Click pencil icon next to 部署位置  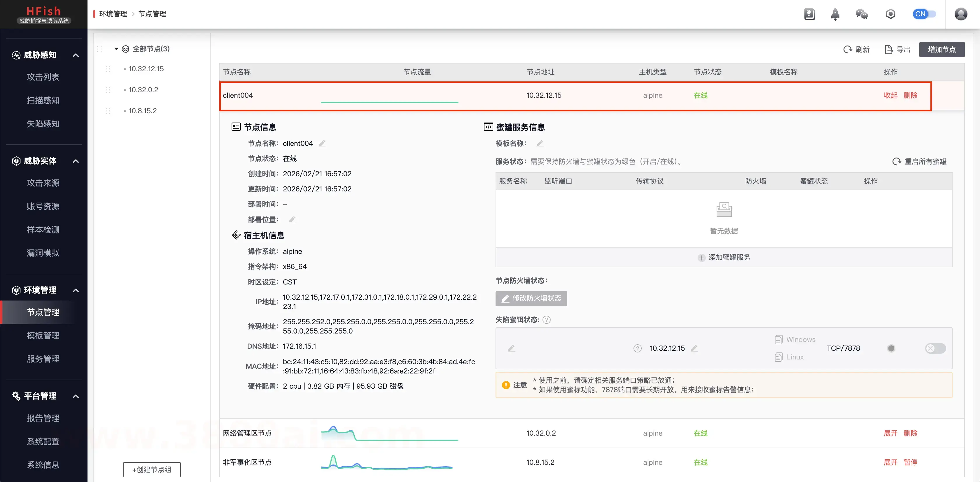click(292, 219)
